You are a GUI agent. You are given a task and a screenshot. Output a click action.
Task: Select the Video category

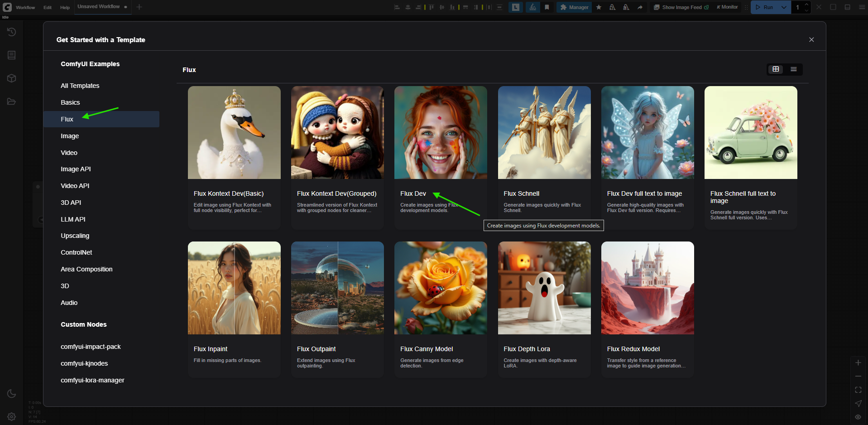pos(101,153)
